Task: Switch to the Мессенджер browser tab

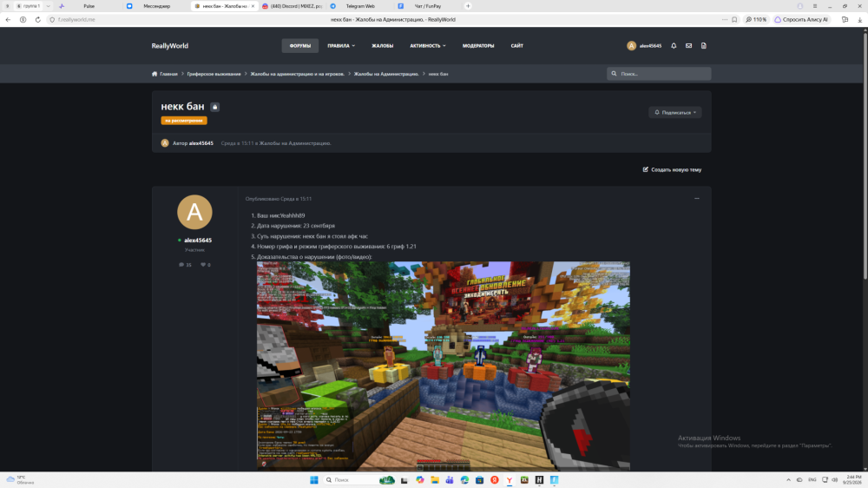Action: point(156,6)
